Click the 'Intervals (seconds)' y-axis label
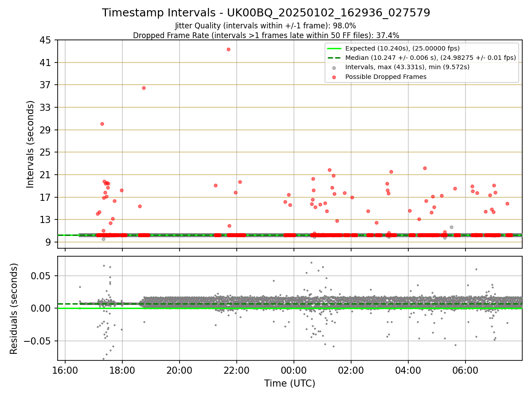The width and height of the screenshot is (532, 399). coord(31,144)
